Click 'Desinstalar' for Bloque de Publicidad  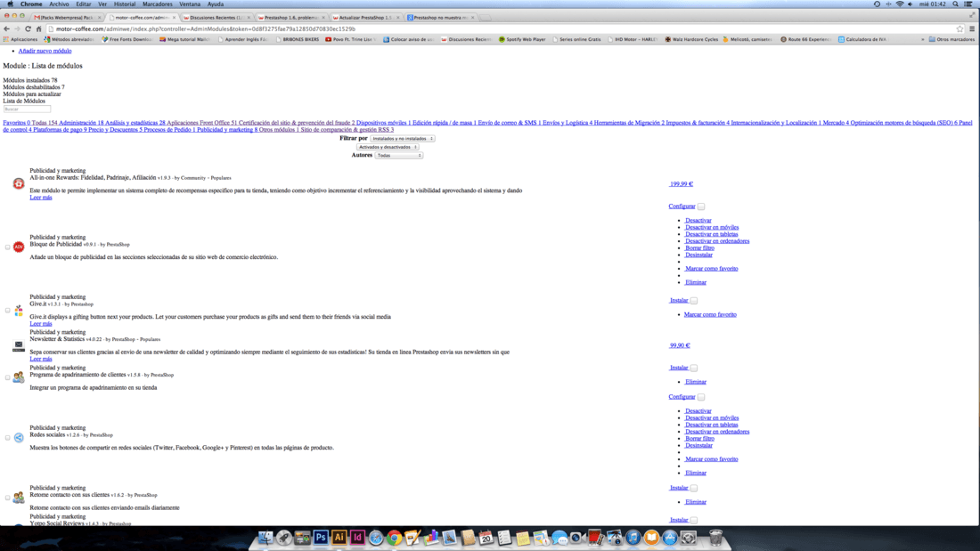tap(698, 255)
